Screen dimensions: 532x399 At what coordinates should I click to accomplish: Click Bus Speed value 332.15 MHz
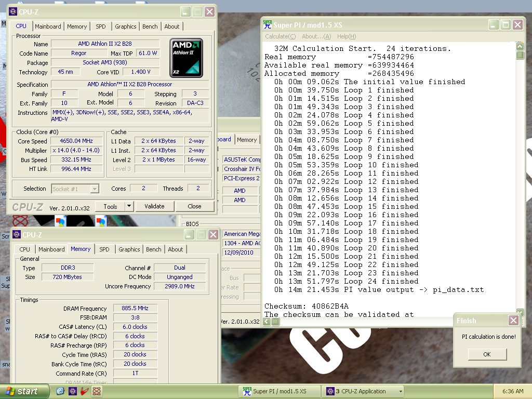coord(76,159)
